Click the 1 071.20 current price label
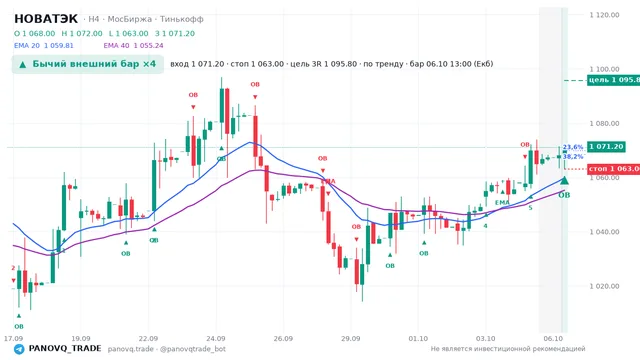This screenshot has width=640, height=360. 606,147
